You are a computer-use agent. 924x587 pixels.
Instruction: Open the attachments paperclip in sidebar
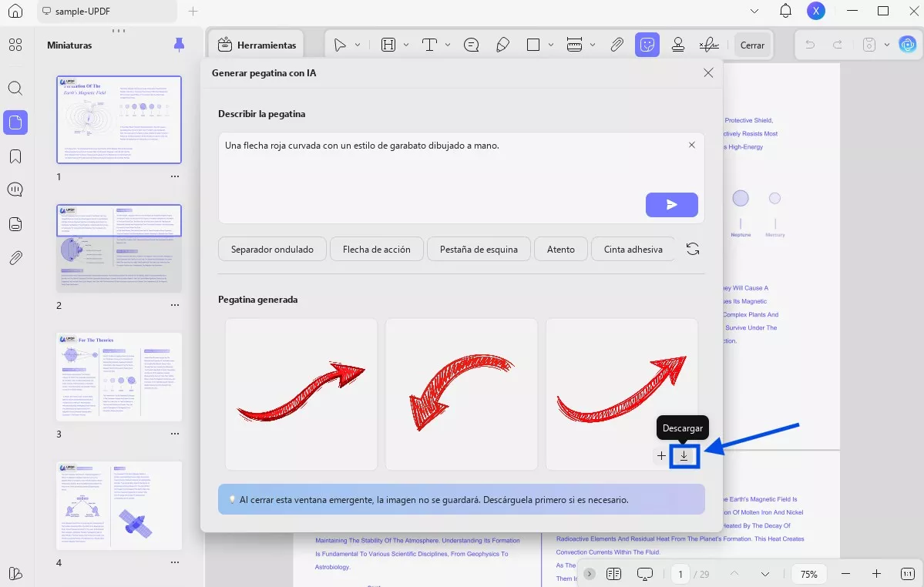15,257
